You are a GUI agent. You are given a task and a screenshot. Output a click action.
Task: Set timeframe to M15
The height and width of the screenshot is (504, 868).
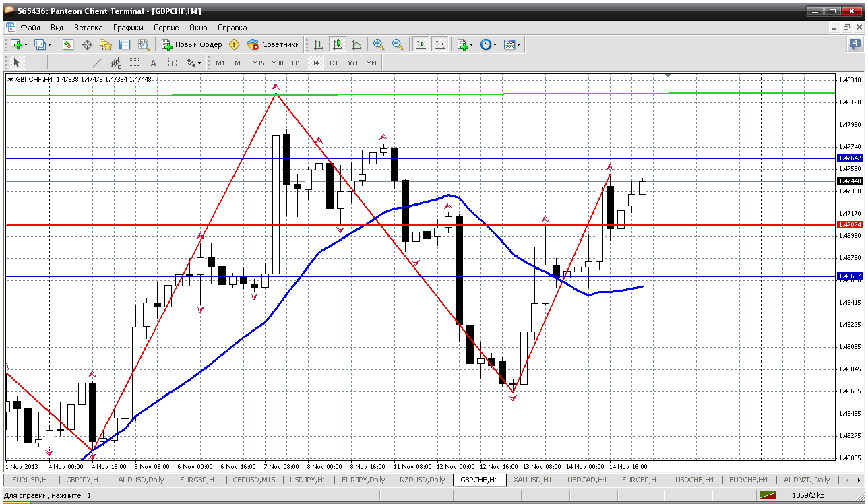258,63
